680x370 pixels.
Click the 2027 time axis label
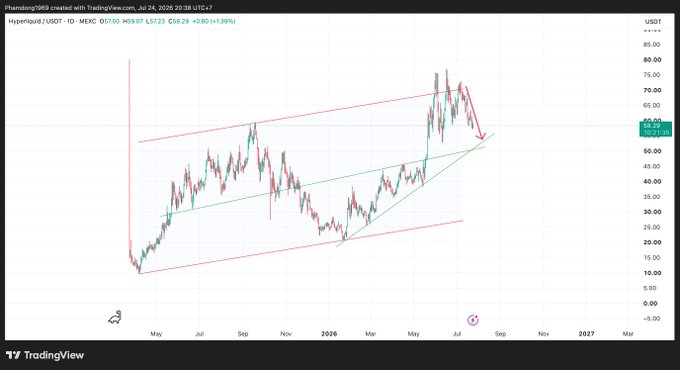586,334
